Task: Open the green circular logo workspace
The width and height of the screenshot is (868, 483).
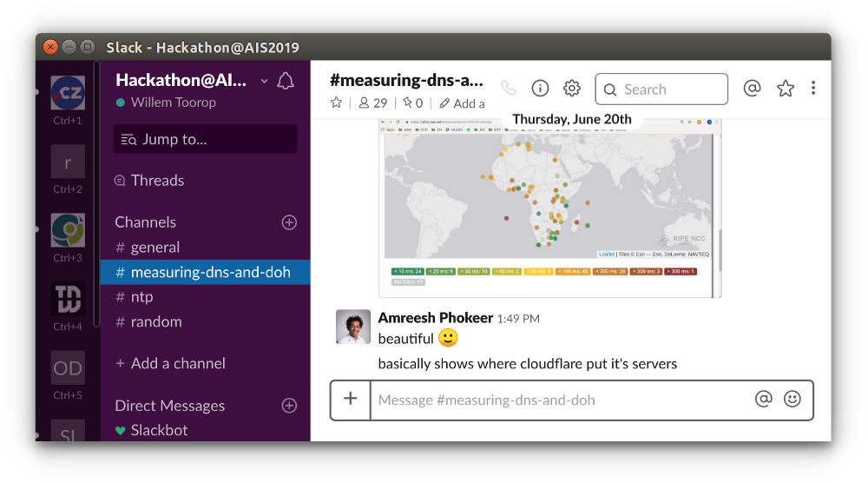Action: 68,230
